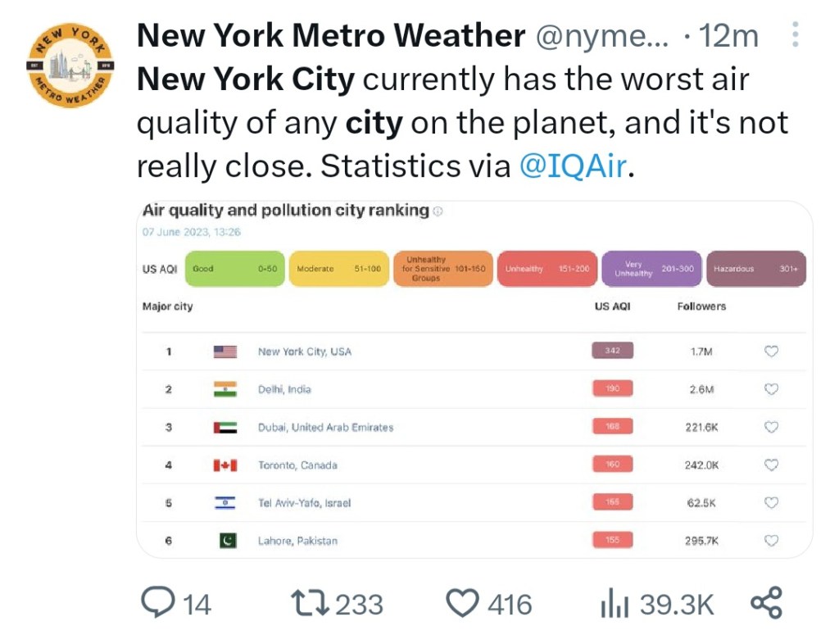This screenshot has width=839, height=644.
Task: Open the @IQAir mention link
Action: coord(573,166)
